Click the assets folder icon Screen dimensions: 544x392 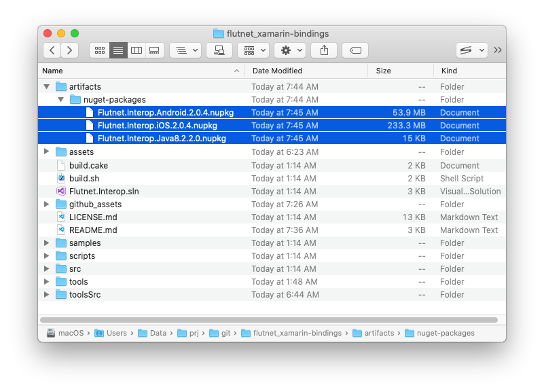point(61,152)
